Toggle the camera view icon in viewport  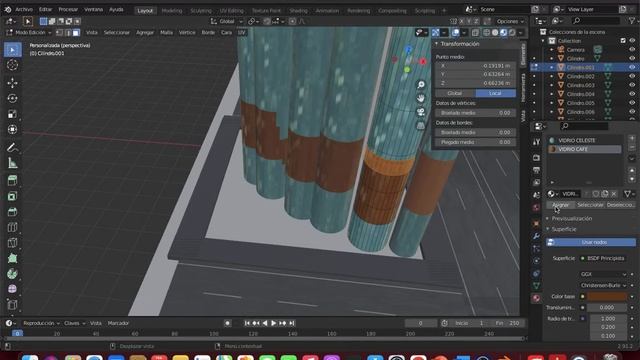pyautogui.click(x=420, y=112)
